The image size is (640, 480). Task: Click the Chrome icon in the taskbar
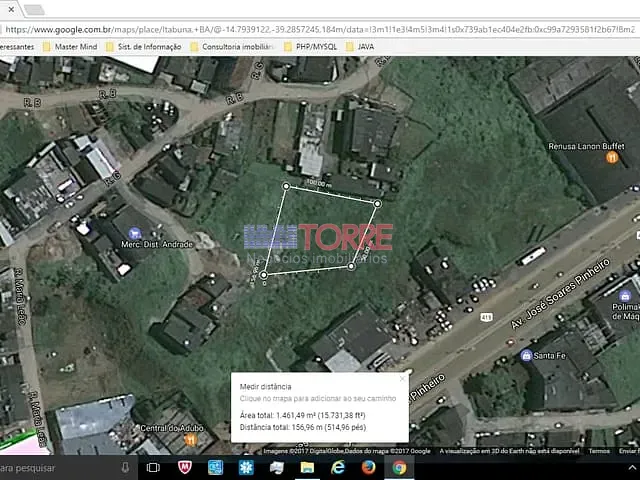click(399, 468)
